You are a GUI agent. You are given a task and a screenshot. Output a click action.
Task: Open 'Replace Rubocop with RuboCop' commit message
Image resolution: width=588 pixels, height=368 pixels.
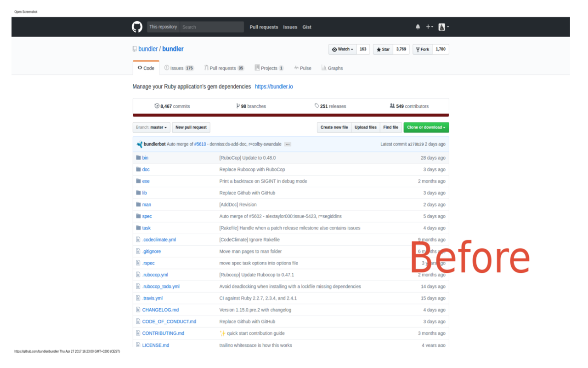coord(252,170)
